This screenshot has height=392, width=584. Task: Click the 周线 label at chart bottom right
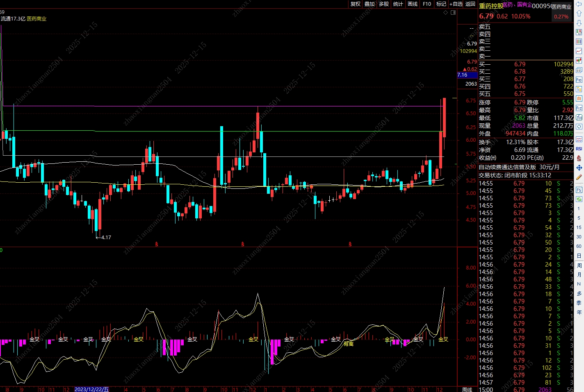pos(467,389)
